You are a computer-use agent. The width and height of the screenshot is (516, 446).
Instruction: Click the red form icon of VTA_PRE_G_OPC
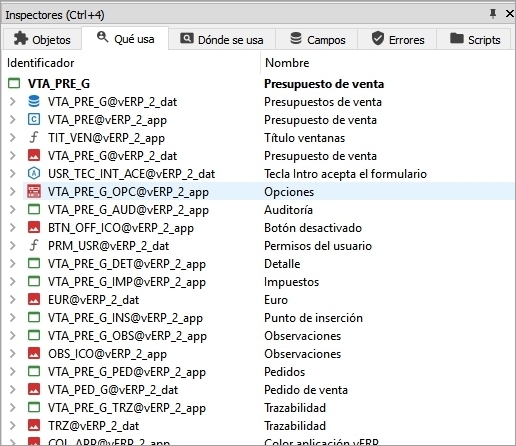[x=34, y=191]
